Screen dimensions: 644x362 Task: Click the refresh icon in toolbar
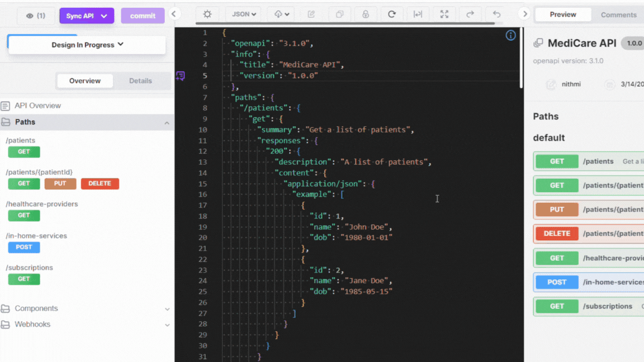[392, 15]
